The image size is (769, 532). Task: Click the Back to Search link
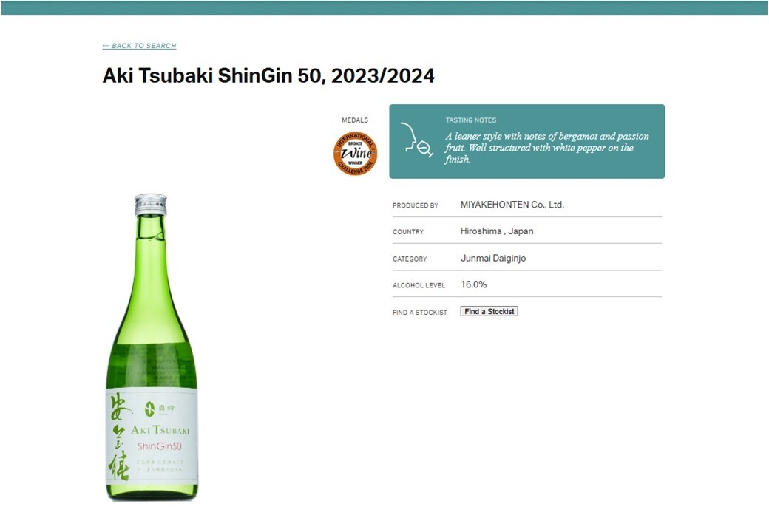(x=139, y=46)
